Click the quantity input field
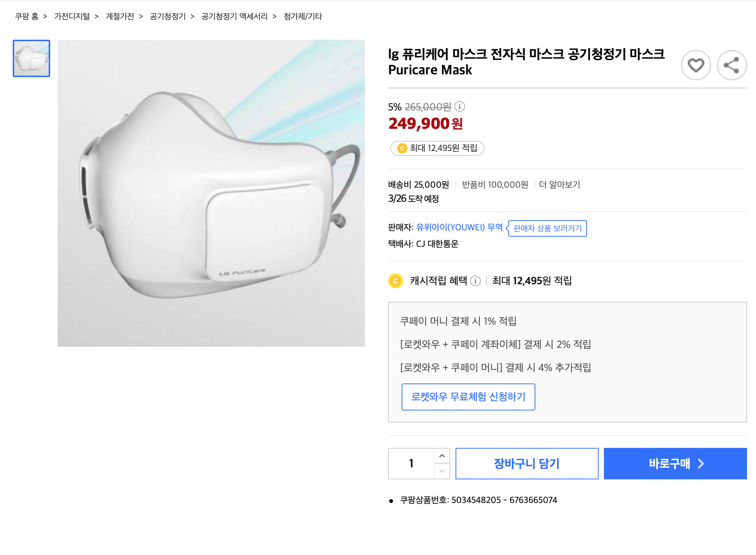Screen dimensions: 756x555 click(411, 464)
